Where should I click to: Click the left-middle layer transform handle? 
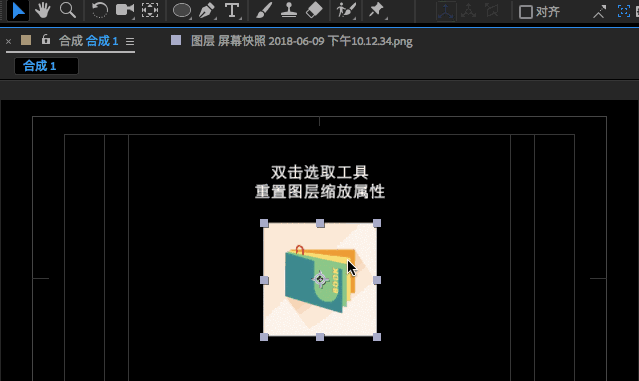pyautogui.click(x=264, y=280)
